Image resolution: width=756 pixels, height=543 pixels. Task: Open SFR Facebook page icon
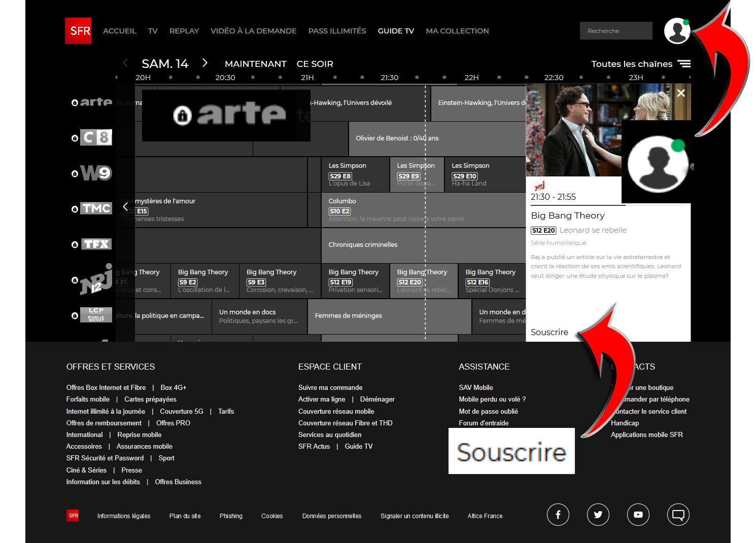point(558,515)
